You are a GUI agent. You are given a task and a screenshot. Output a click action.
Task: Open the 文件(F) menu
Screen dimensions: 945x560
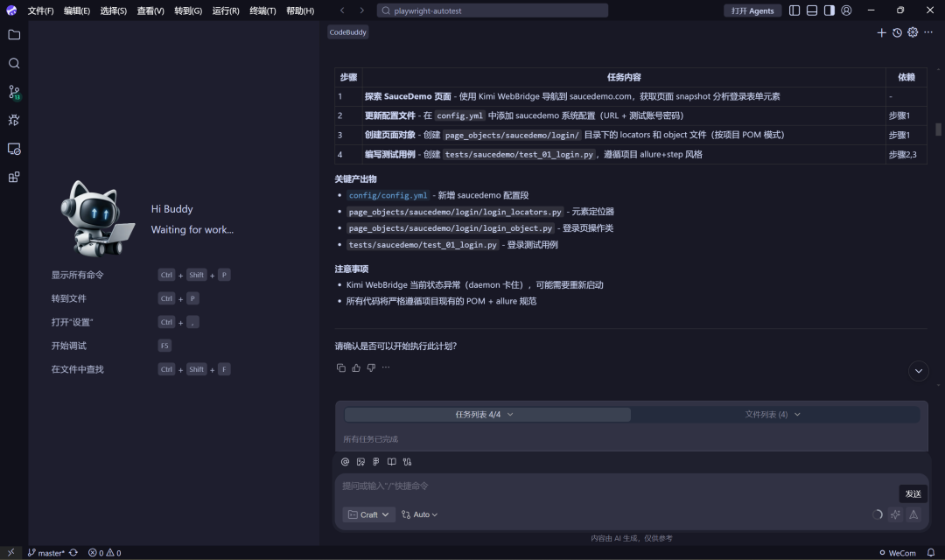[40, 10]
